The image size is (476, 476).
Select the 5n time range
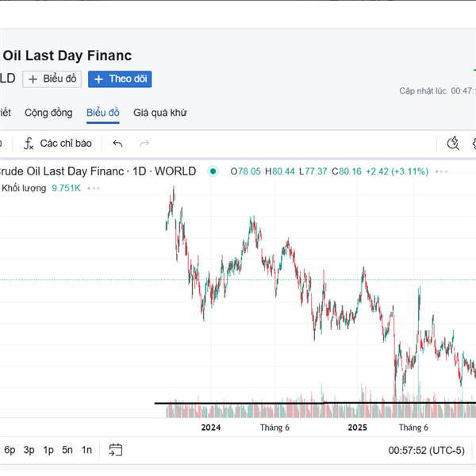coord(67,450)
